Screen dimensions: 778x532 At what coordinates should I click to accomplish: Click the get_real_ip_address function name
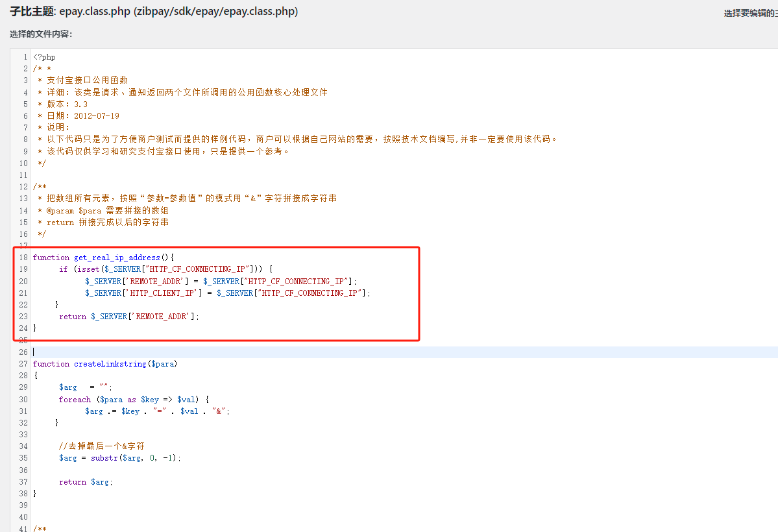point(117,258)
